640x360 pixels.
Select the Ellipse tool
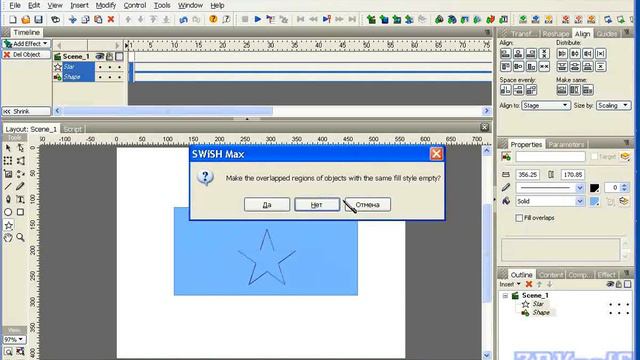click(x=8, y=212)
